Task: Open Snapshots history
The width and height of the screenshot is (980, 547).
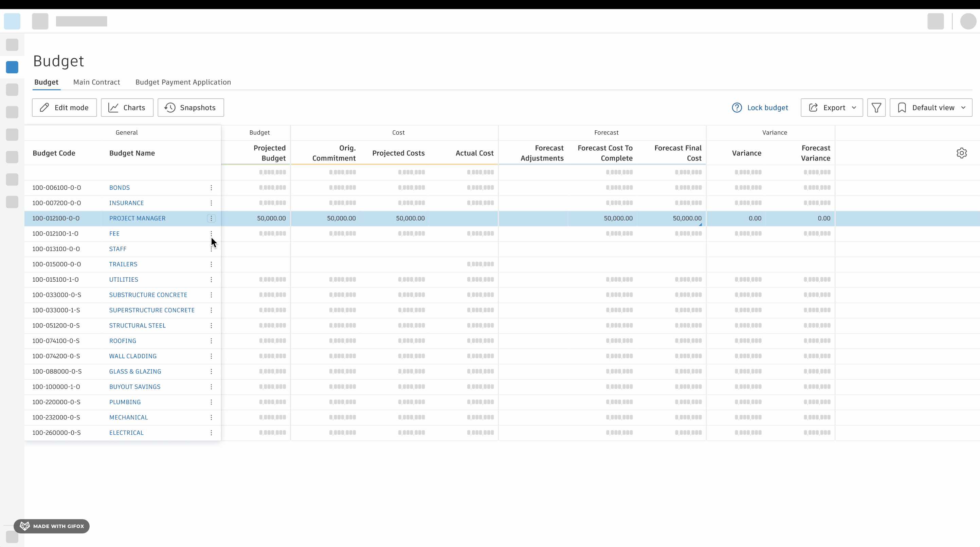Action: [x=190, y=108]
